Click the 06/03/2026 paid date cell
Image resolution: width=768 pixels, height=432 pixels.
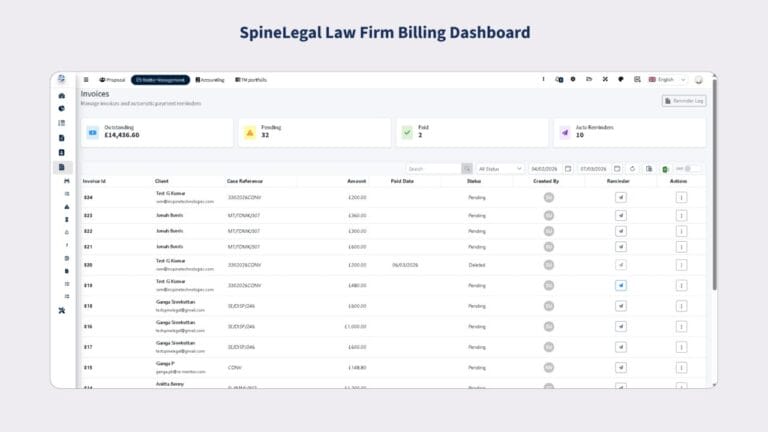[x=405, y=265]
